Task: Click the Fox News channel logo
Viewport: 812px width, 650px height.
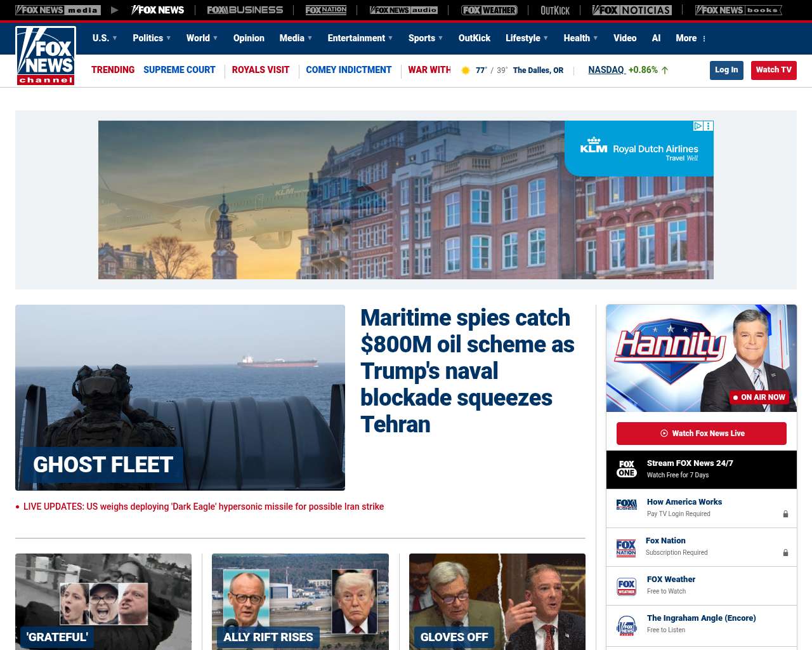Action: pos(46,56)
